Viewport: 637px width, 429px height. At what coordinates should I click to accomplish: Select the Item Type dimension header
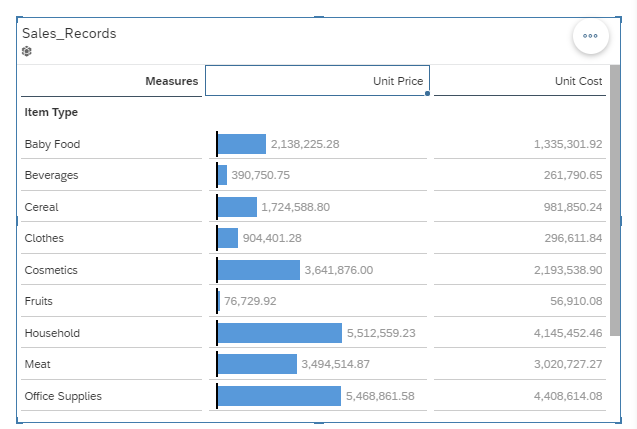[51, 113]
